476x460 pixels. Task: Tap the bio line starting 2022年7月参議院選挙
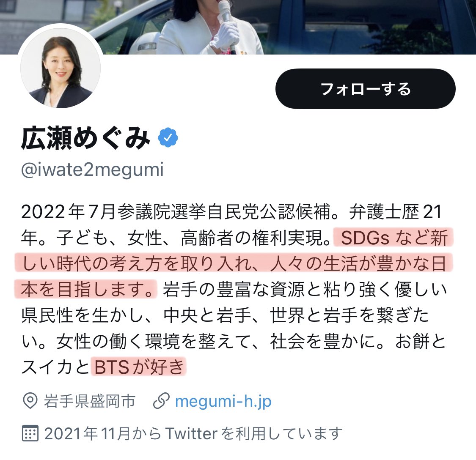(x=231, y=211)
